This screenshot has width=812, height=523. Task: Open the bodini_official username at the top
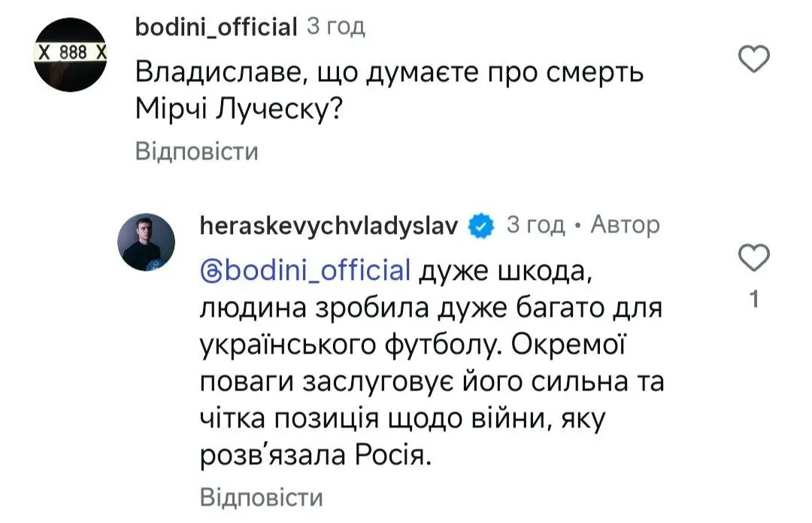(217, 28)
